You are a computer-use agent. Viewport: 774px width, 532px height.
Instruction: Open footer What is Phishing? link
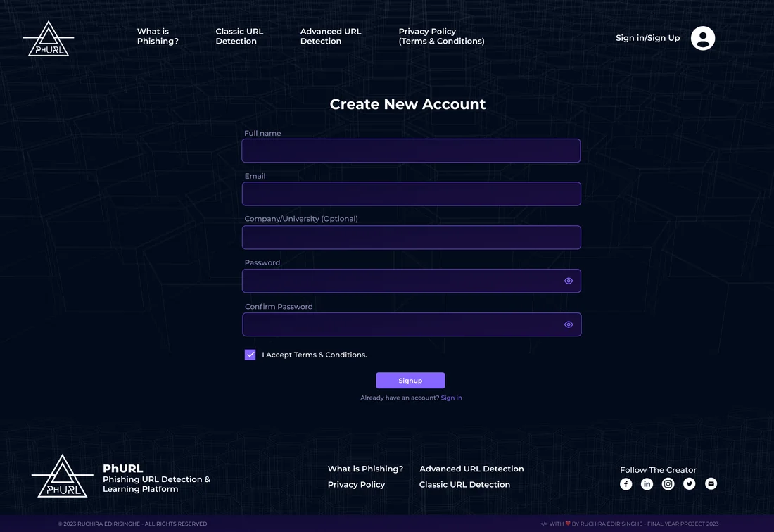pos(365,469)
